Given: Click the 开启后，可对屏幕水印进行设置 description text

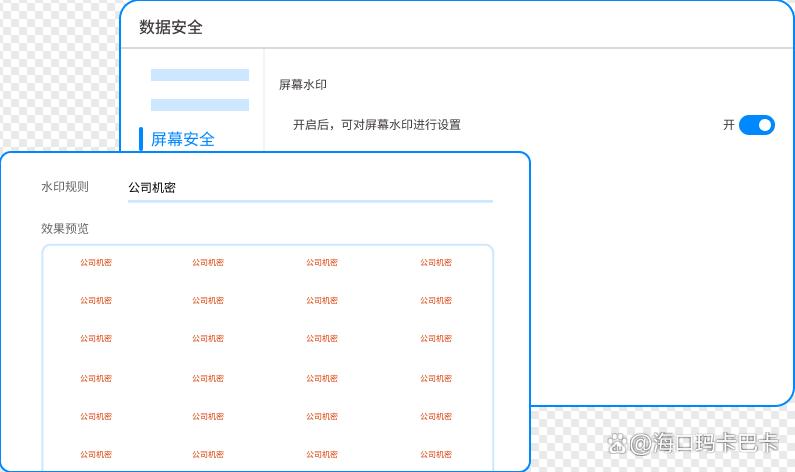Looking at the screenshot, I should [x=376, y=125].
